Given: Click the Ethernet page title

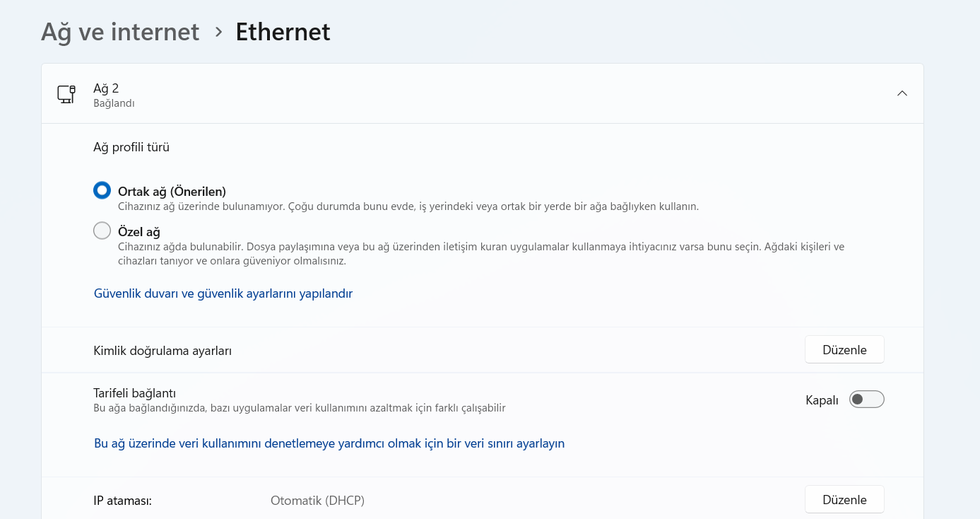Looking at the screenshot, I should pyautogui.click(x=283, y=32).
